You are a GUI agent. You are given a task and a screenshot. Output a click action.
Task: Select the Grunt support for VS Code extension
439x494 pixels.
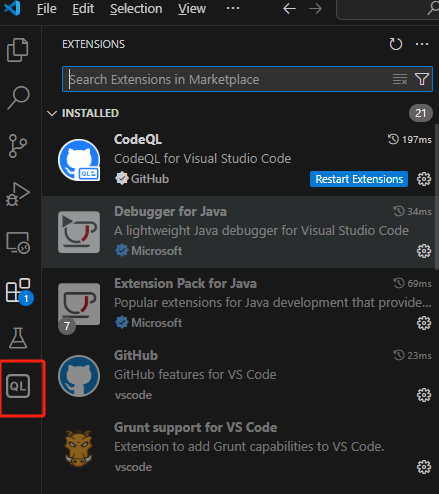click(240, 448)
